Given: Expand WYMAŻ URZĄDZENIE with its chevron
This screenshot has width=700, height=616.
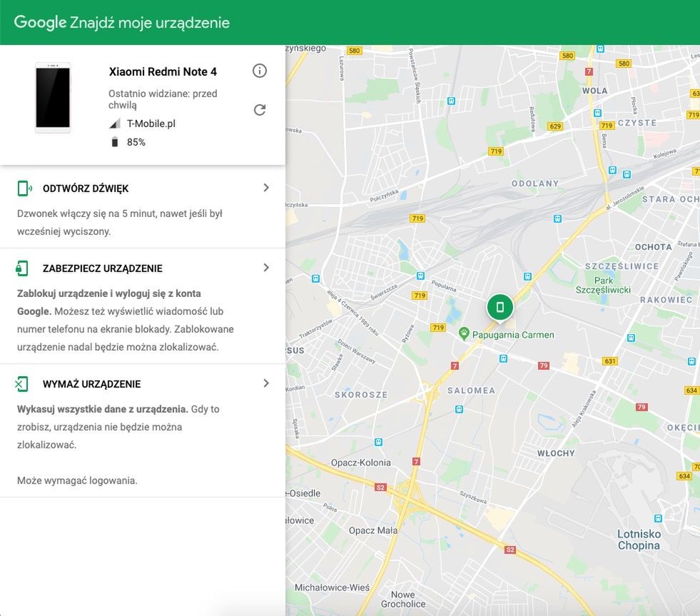Looking at the screenshot, I should click(266, 383).
